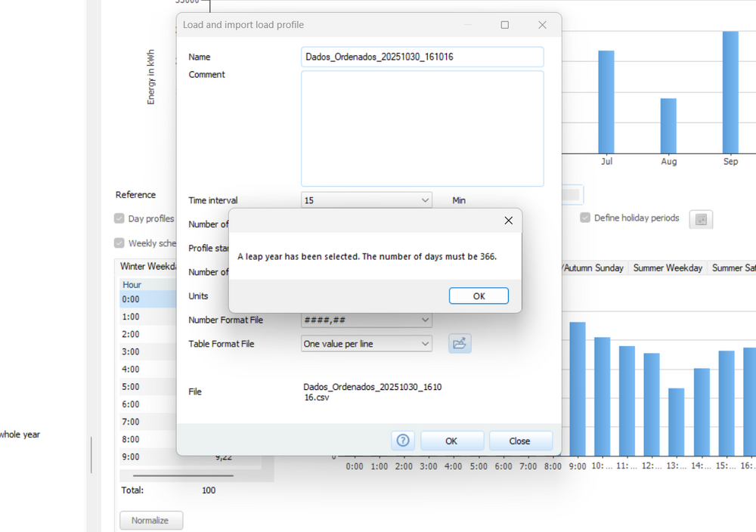Expand the Time interval dropdown
Screen dimensions: 756x532
(x=424, y=200)
